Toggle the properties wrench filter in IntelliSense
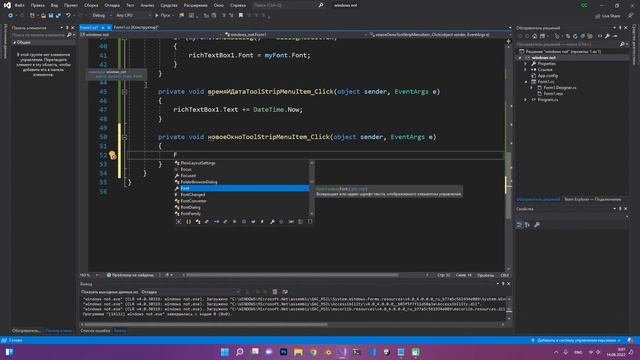This screenshot has height=360, width=640. pos(272,222)
